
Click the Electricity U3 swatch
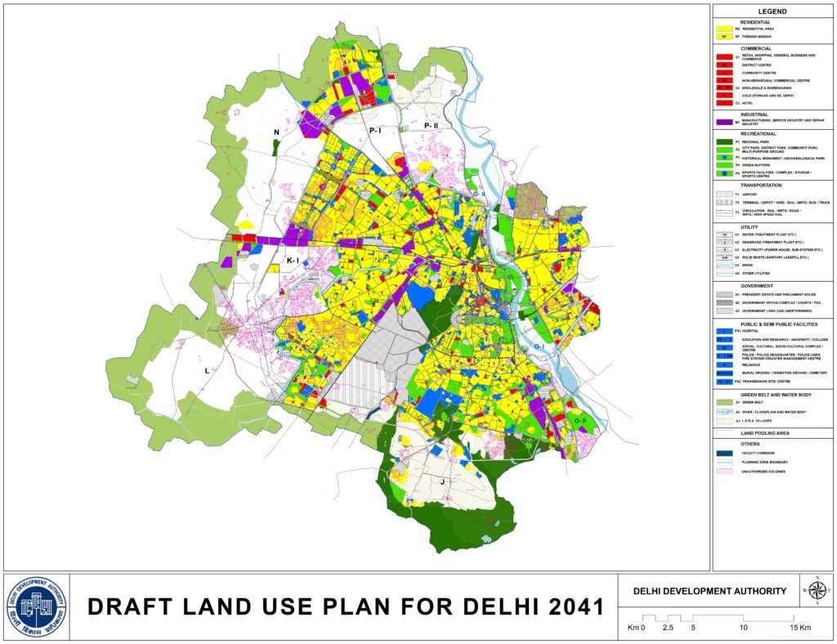pos(724,250)
